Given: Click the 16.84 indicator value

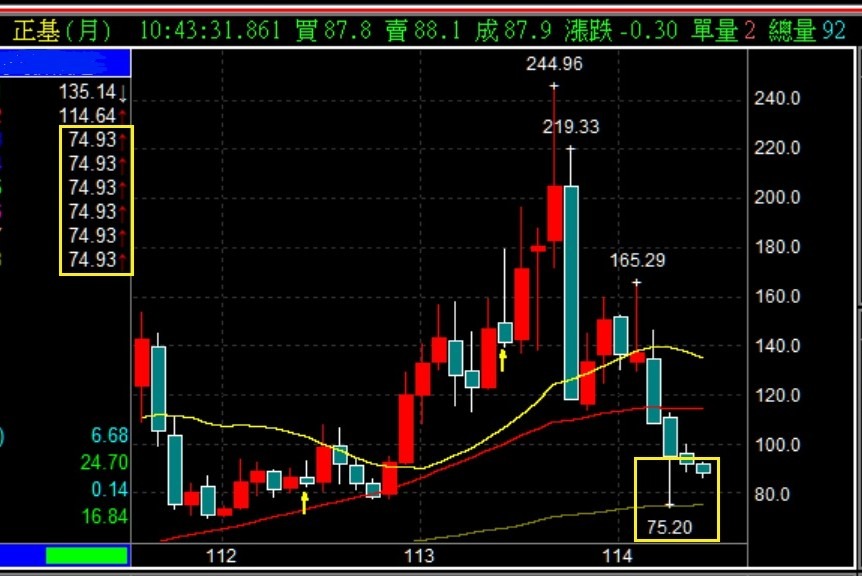Looking at the screenshot, I should pyautogui.click(x=104, y=516).
